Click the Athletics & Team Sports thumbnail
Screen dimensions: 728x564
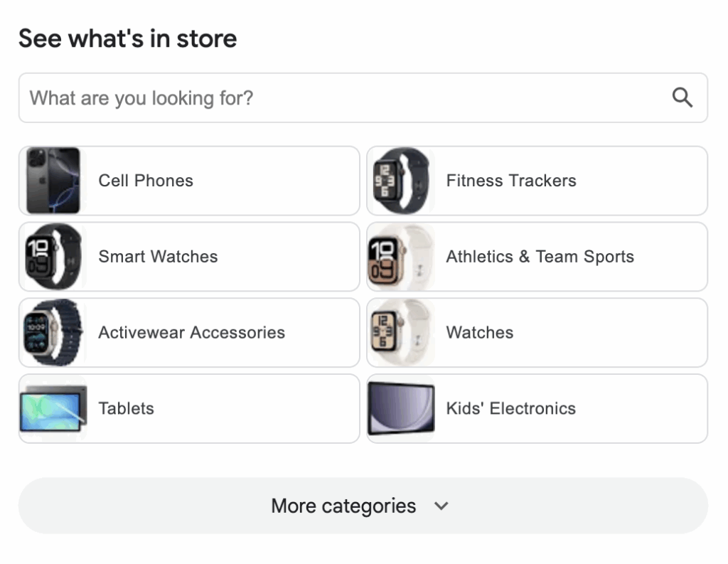(401, 257)
